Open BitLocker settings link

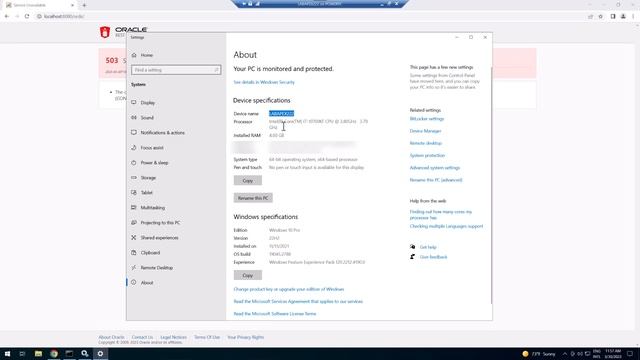pos(427,119)
